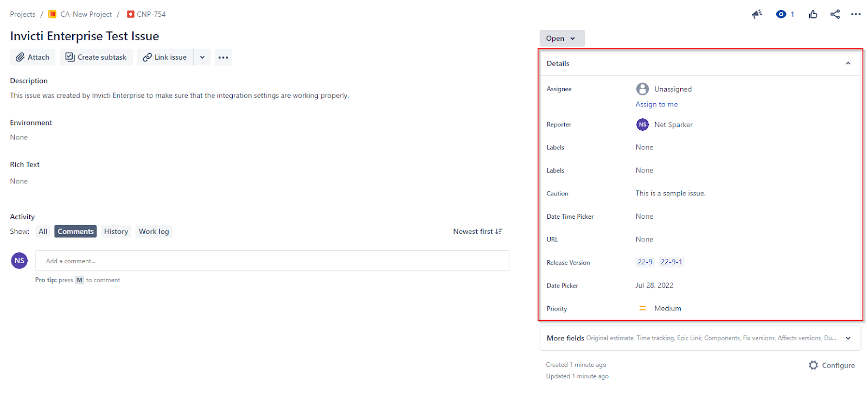This screenshot has width=868, height=393.
Task: Click Net Sparker reporter name
Action: [x=673, y=124]
